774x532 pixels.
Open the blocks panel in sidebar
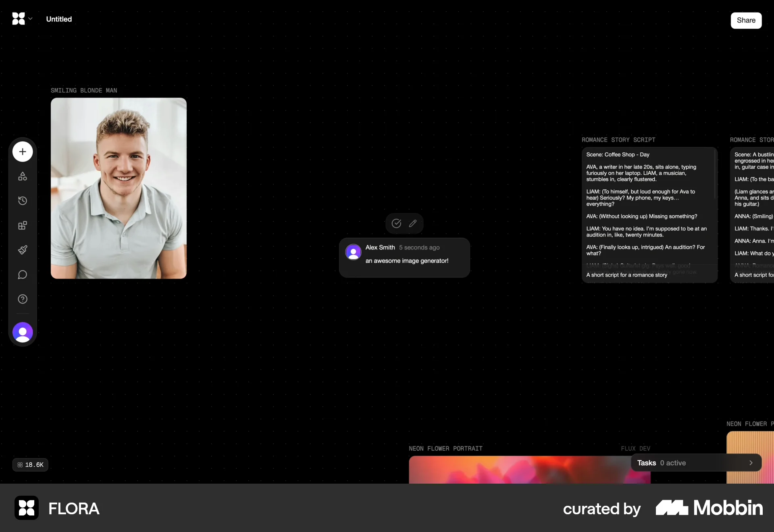[23, 225]
